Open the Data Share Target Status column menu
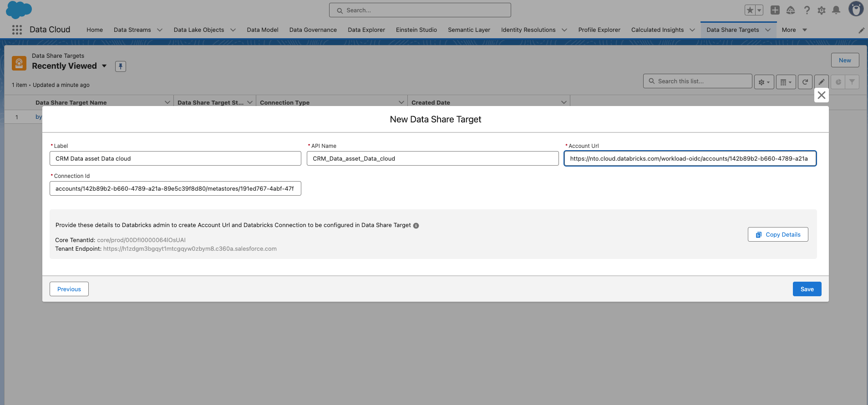This screenshot has height=405, width=868. point(250,102)
